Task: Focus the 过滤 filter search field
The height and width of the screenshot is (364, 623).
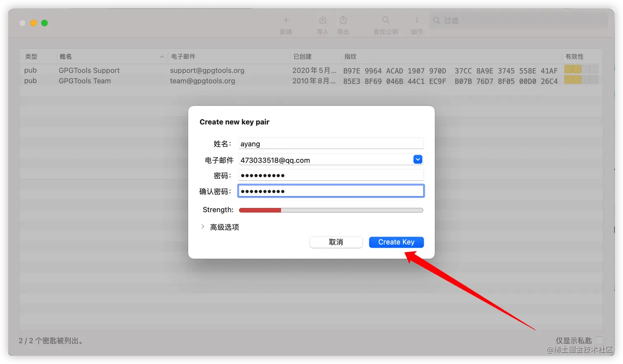Action: tap(519, 20)
